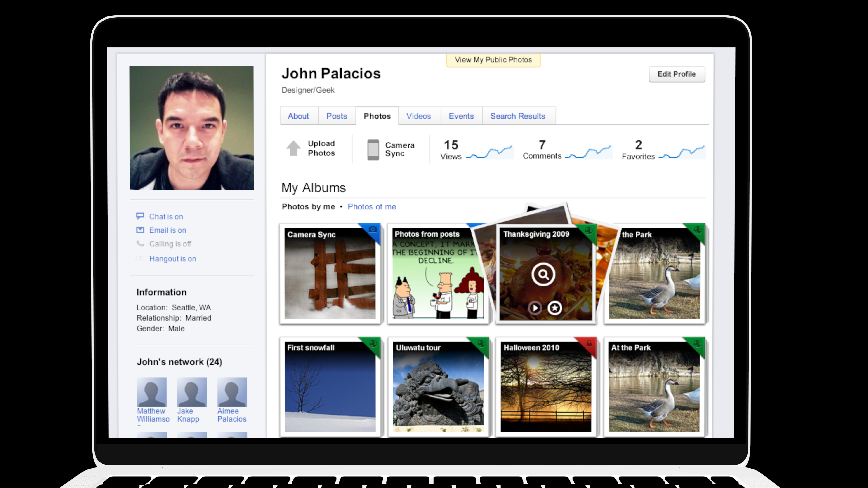Click the Chat is on speech bubble icon

140,216
